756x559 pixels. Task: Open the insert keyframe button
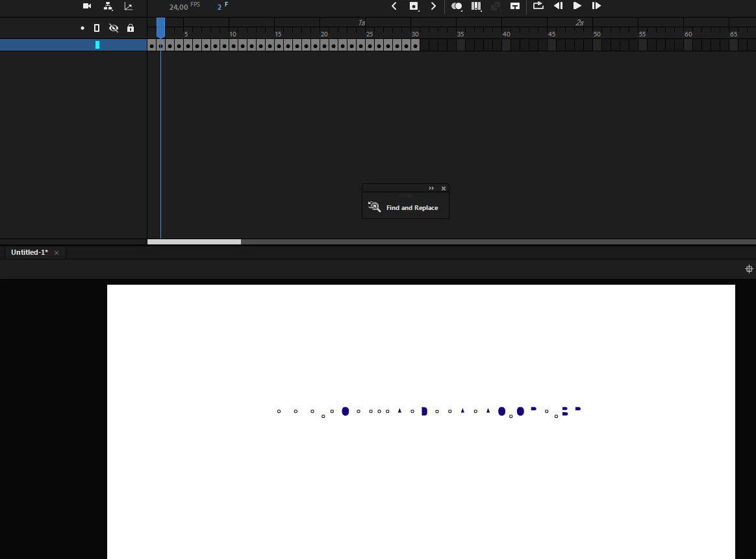(x=414, y=6)
